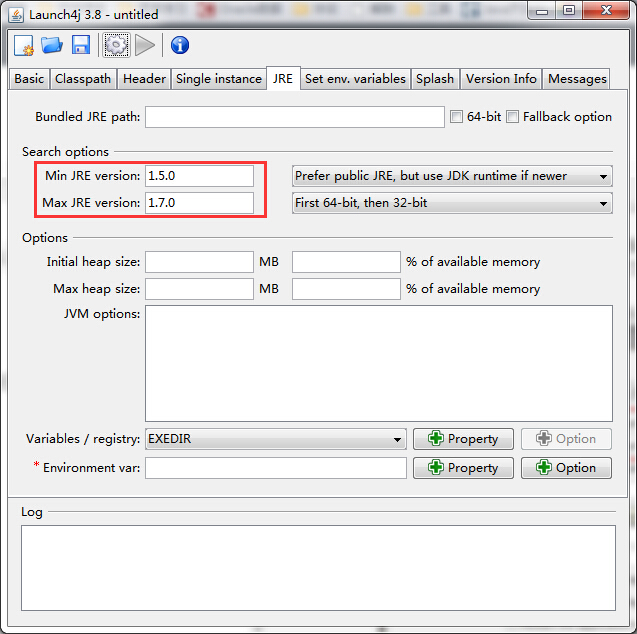Select the Single instance tab

pos(219,79)
